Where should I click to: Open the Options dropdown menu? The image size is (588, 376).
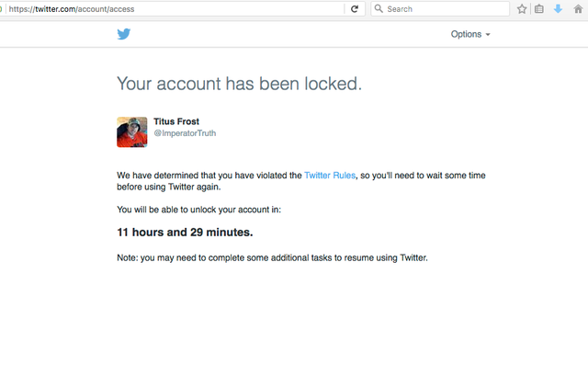tap(470, 34)
